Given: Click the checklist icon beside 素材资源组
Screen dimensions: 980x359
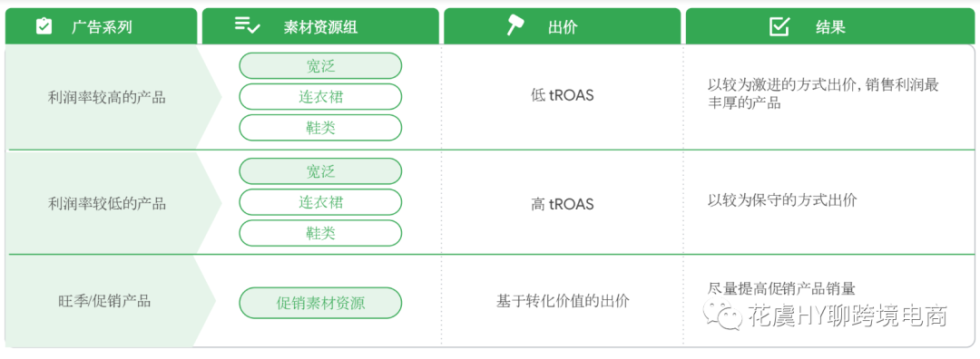Looking at the screenshot, I should (x=248, y=25).
